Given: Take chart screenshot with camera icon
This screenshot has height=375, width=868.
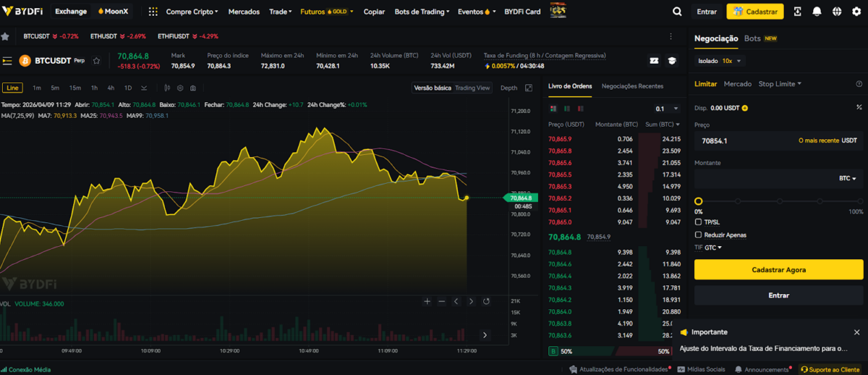Looking at the screenshot, I should (x=193, y=88).
